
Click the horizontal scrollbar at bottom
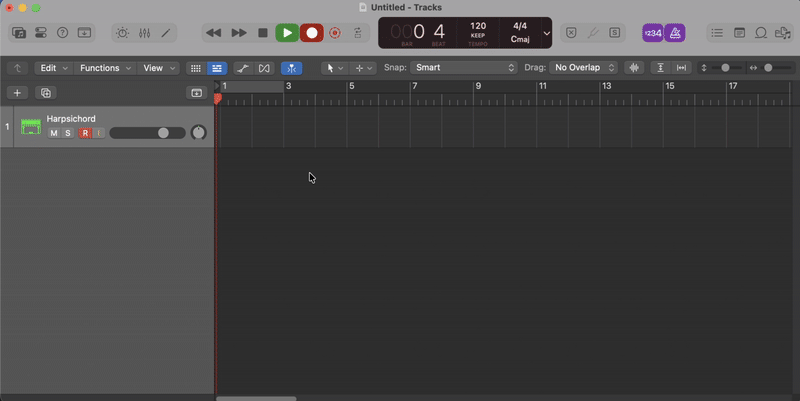[x=256, y=398]
